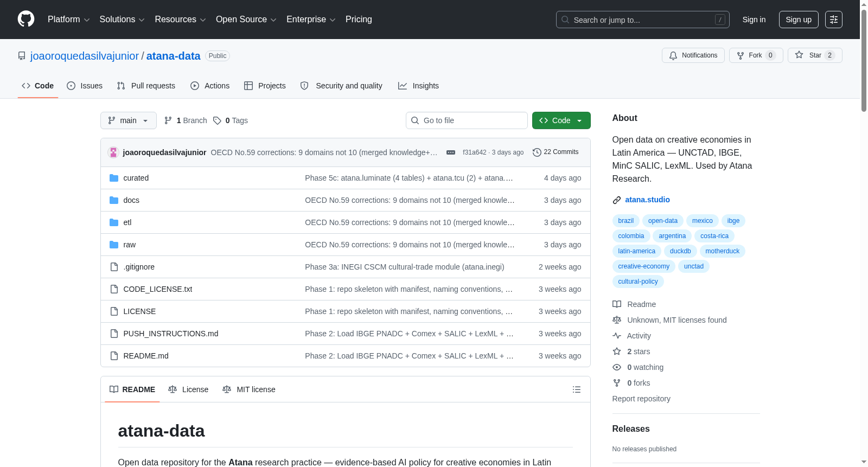868x467 pixels.
Task: Switch to the Pull requests tab
Action: point(146,86)
